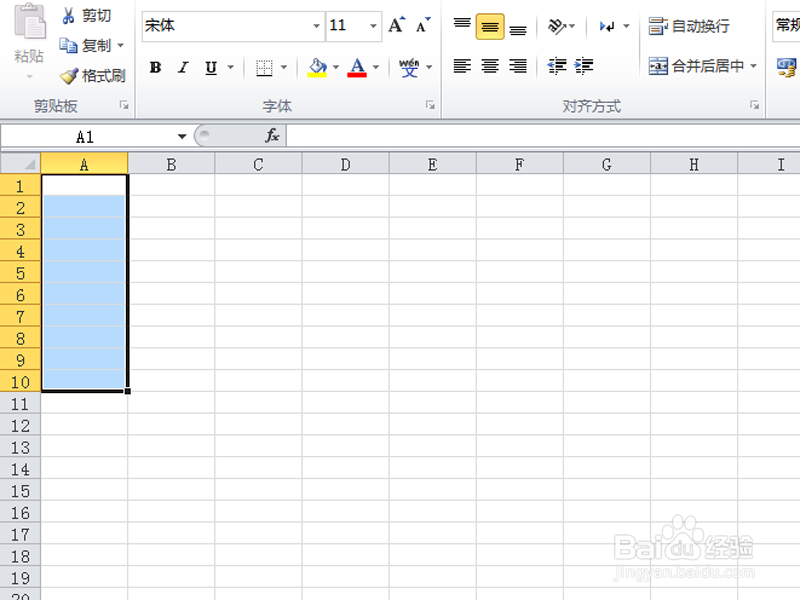Select column D header
Viewport: 800px width, 600px height.
point(345,164)
